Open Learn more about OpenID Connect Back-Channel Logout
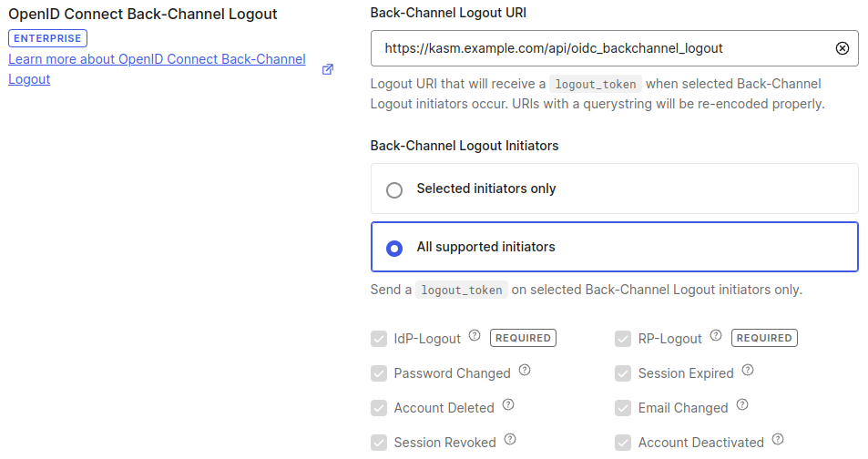Screen dimensions: 868x459 click(157, 59)
